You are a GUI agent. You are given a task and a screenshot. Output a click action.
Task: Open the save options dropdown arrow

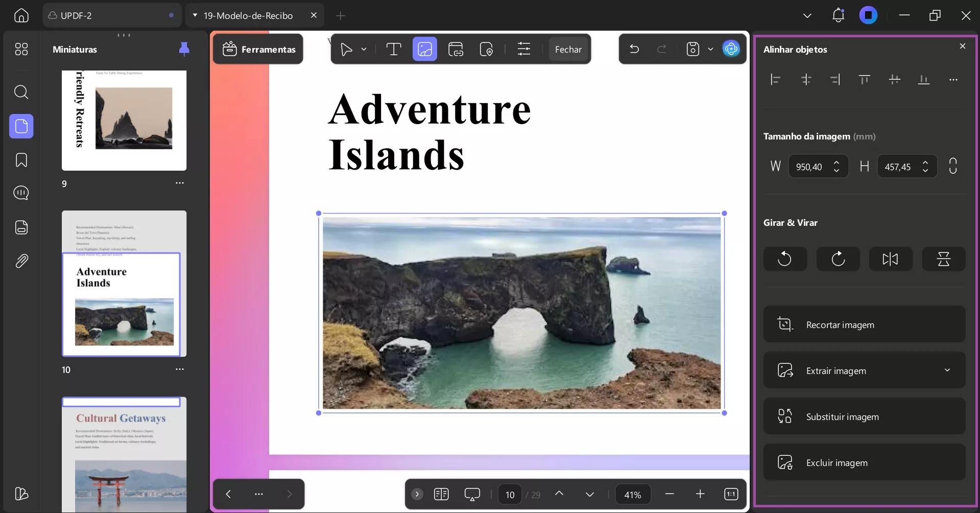pos(710,50)
